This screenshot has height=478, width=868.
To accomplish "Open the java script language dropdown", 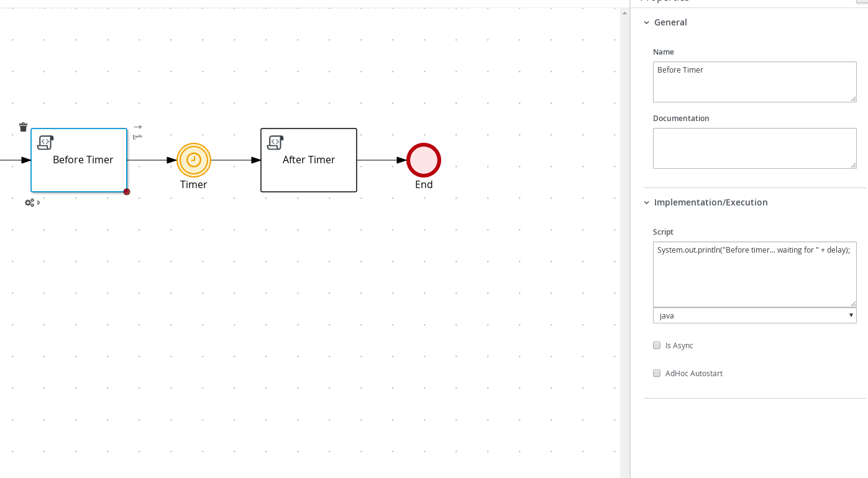I will [755, 315].
